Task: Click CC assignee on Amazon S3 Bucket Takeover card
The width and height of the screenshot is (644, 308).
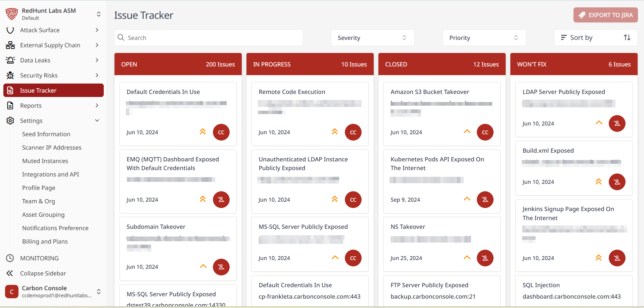Action: [x=485, y=132]
